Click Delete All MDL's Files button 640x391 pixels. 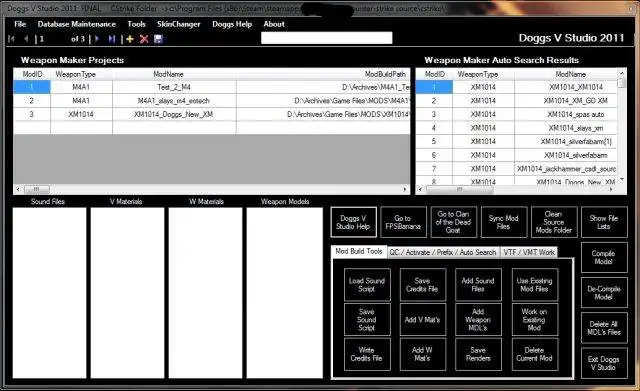click(604, 328)
